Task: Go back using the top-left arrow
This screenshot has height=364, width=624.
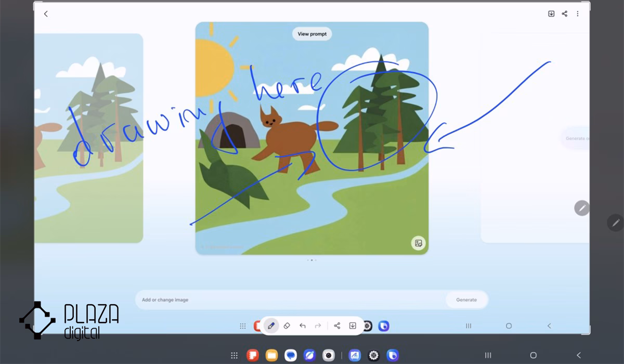Action: (46, 14)
